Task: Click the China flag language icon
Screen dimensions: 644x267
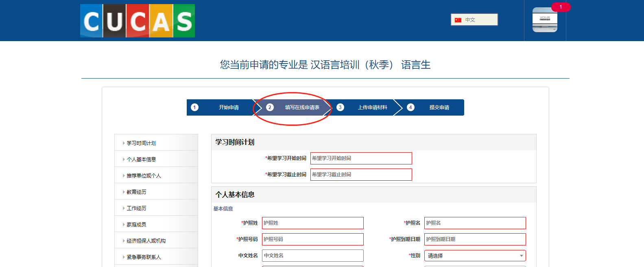Action: click(x=458, y=20)
